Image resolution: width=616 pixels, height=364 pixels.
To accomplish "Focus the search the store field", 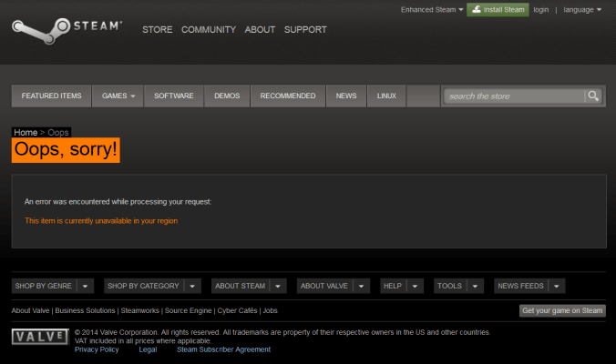I will [514, 96].
